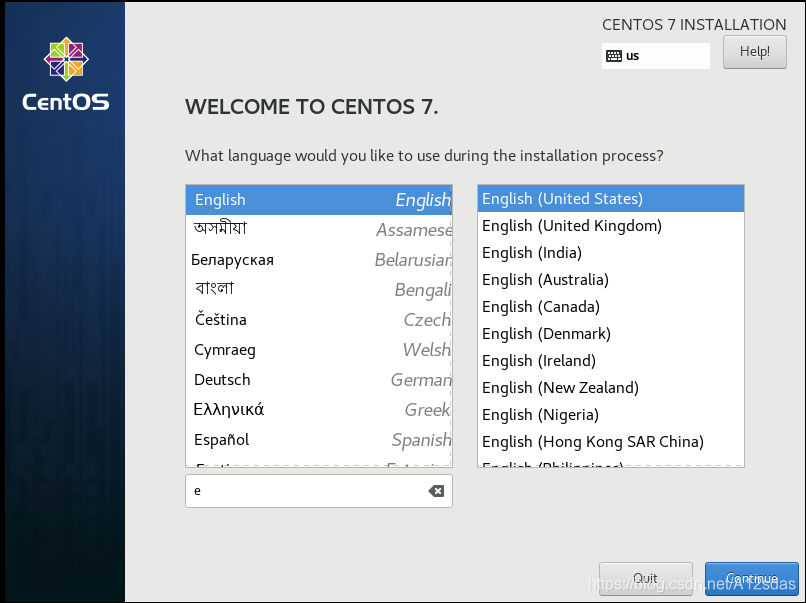Open the 'us' keyboard layout indicator

click(655, 56)
